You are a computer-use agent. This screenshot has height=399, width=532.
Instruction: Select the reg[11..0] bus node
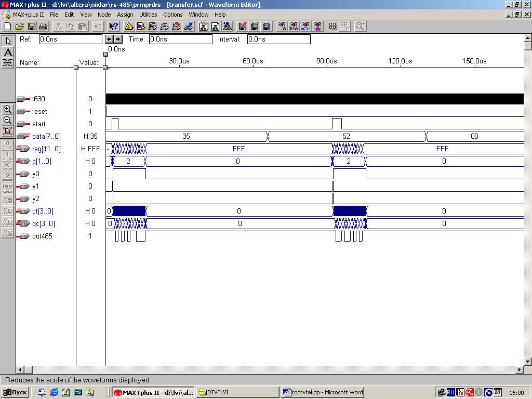click(x=46, y=149)
